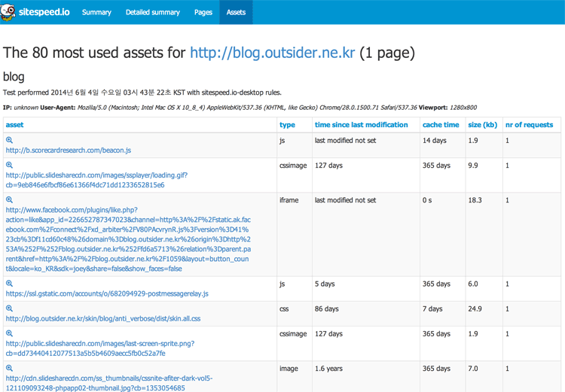Click the 'Test performed' date line

tap(142, 93)
